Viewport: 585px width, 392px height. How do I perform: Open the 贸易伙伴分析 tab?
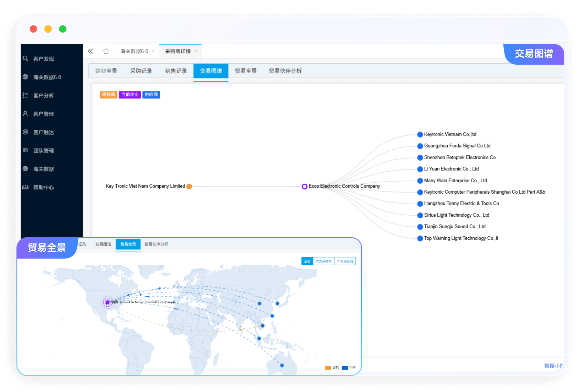[x=285, y=71]
